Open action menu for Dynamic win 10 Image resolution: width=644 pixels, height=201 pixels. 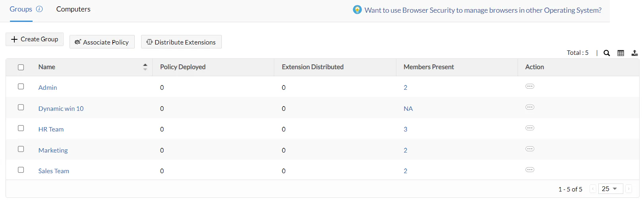click(530, 107)
